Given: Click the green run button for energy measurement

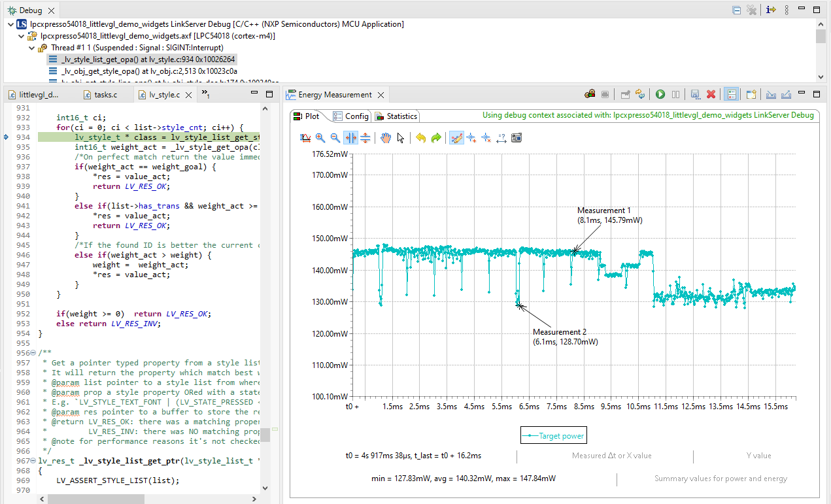Looking at the screenshot, I should (x=660, y=95).
